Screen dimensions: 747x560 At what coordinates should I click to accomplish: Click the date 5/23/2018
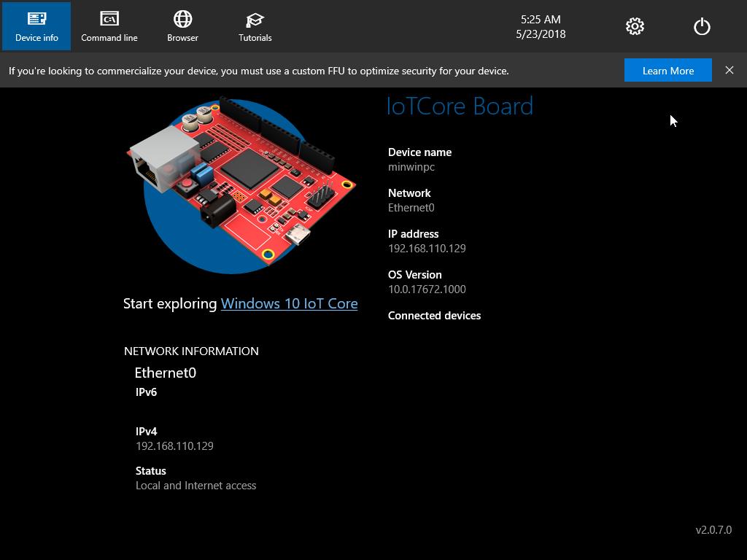tap(541, 34)
